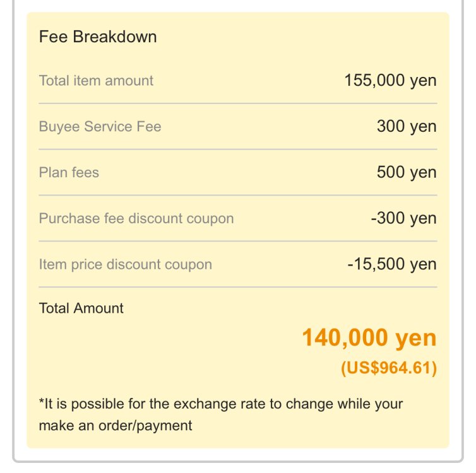Click the -300 yen coupon discount value
This screenshot has height=473, width=476.
pyautogui.click(x=403, y=219)
